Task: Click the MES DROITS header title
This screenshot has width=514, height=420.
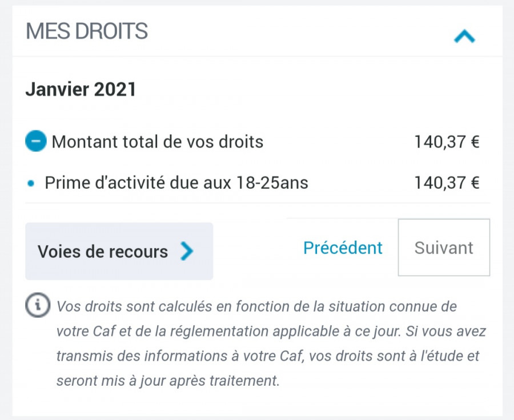Action: click(87, 31)
